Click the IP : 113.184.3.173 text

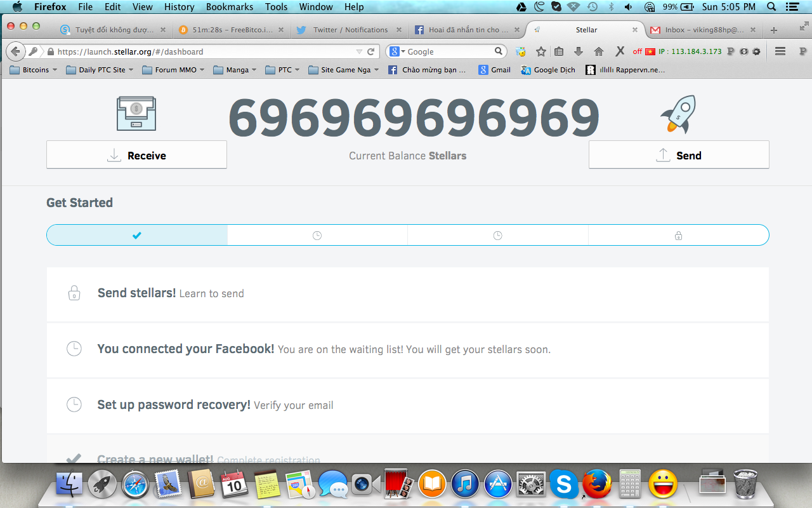[690, 51]
